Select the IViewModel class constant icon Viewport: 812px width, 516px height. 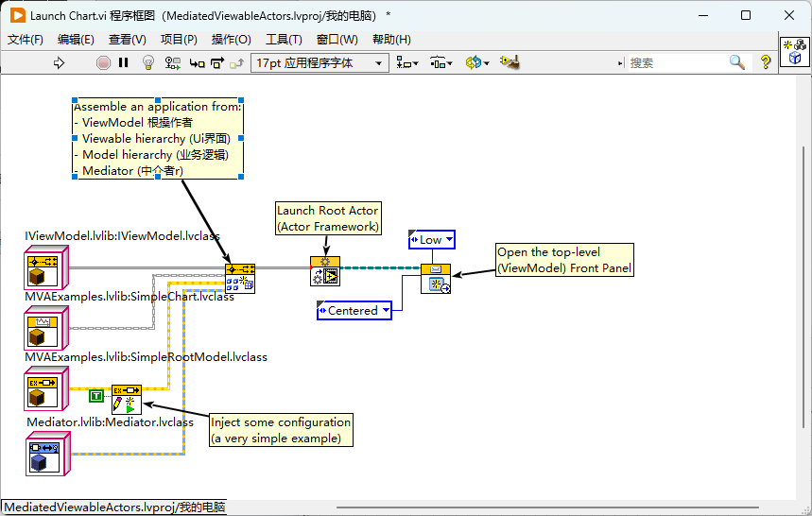(46, 267)
